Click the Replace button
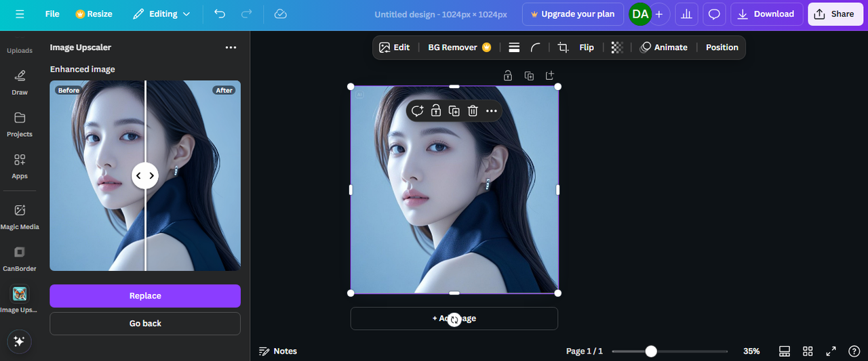The height and width of the screenshot is (361, 868). click(145, 296)
